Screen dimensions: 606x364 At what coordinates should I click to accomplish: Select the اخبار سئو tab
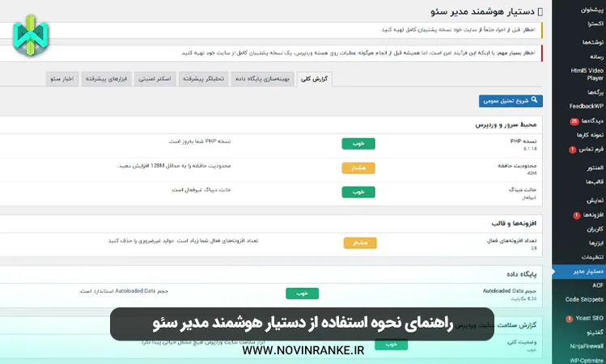(62, 78)
